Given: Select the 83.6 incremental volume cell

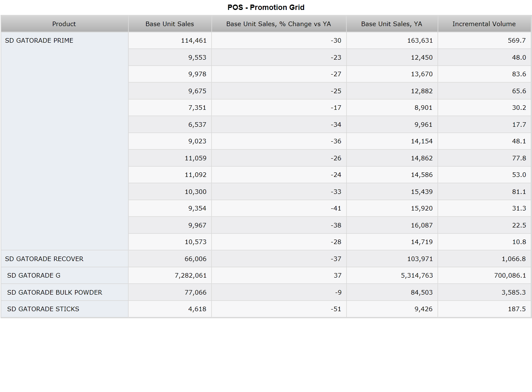Looking at the screenshot, I should pyautogui.click(x=484, y=74).
